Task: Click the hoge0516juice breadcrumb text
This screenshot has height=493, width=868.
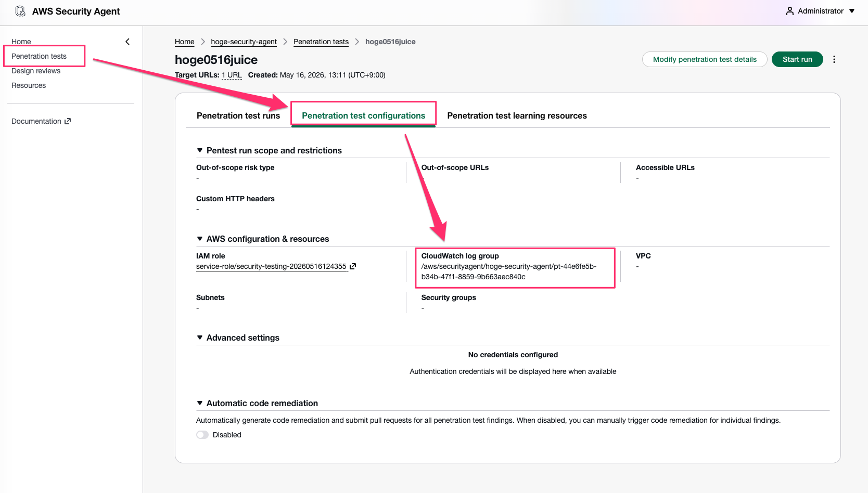Action: (390, 42)
